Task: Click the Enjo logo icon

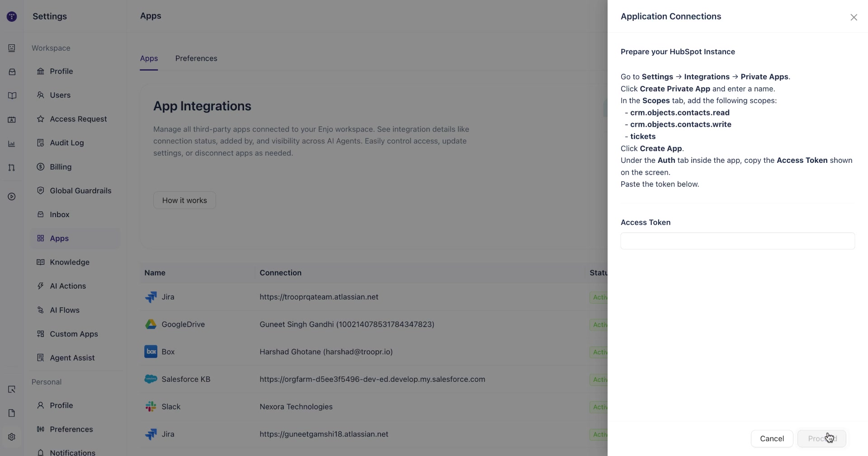Action: [x=12, y=17]
